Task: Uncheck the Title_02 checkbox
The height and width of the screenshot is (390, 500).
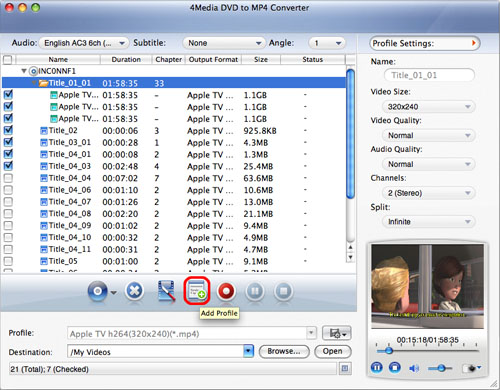Action: point(8,130)
